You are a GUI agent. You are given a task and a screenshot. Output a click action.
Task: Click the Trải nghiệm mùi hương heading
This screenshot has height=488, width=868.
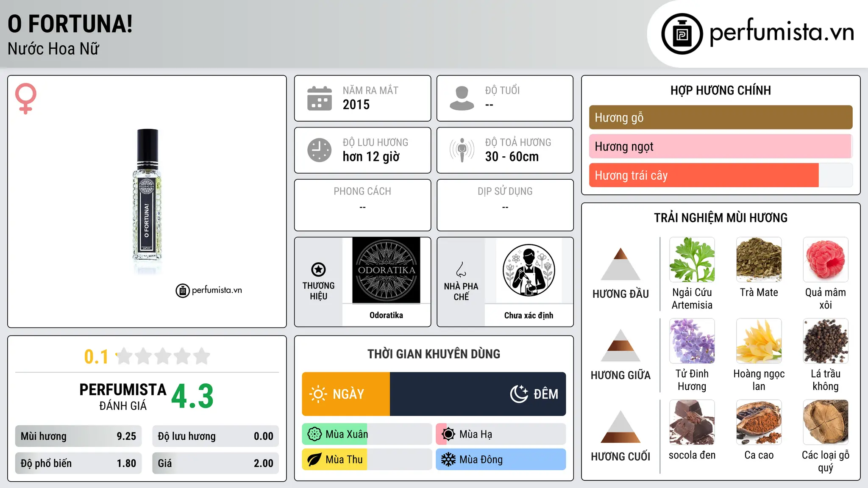click(x=721, y=218)
